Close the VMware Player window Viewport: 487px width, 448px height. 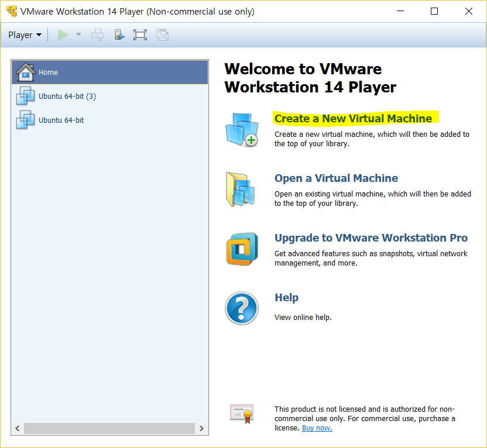pos(469,11)
